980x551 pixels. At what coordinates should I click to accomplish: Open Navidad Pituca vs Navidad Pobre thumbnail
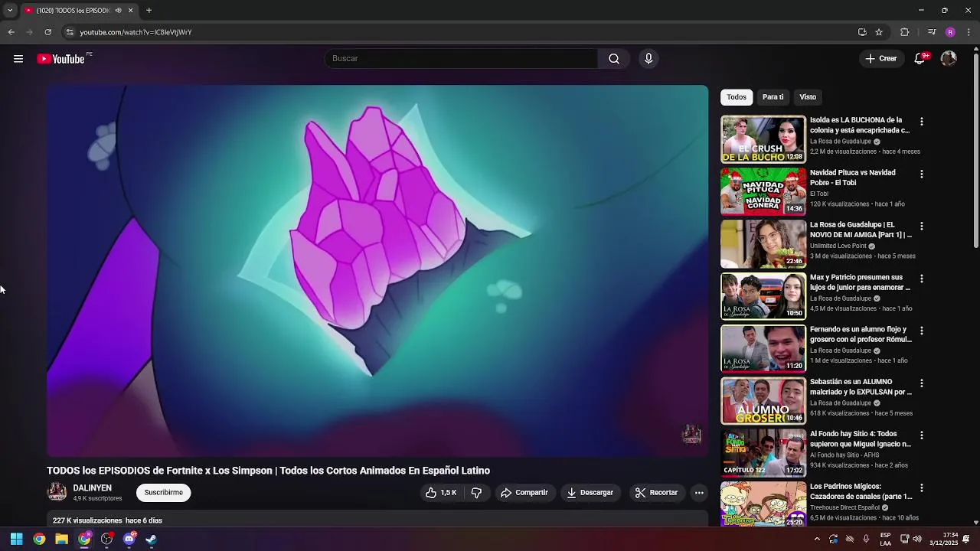[763, 191]
